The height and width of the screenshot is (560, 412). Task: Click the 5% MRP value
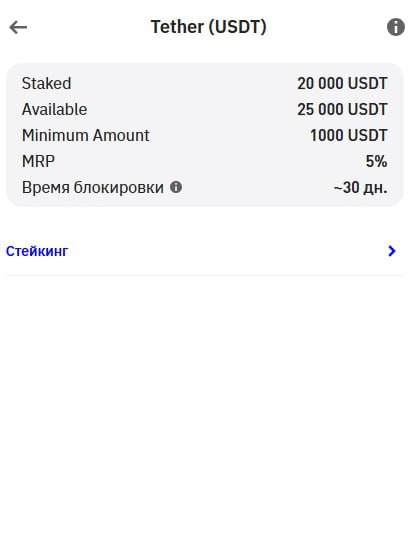coord(376,161)
